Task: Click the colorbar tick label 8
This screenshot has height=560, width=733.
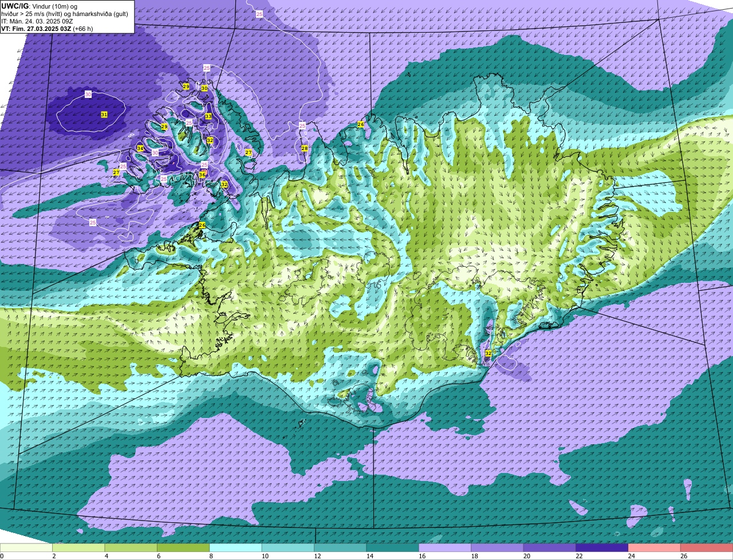Action: [210, 556]
